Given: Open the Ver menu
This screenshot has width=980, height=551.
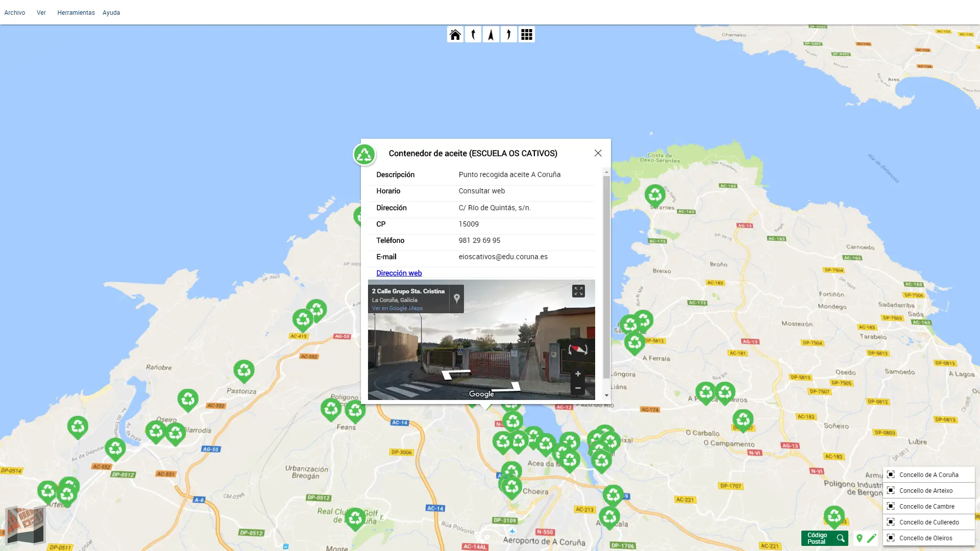Looking at the screenshot, I should (41, 13).
